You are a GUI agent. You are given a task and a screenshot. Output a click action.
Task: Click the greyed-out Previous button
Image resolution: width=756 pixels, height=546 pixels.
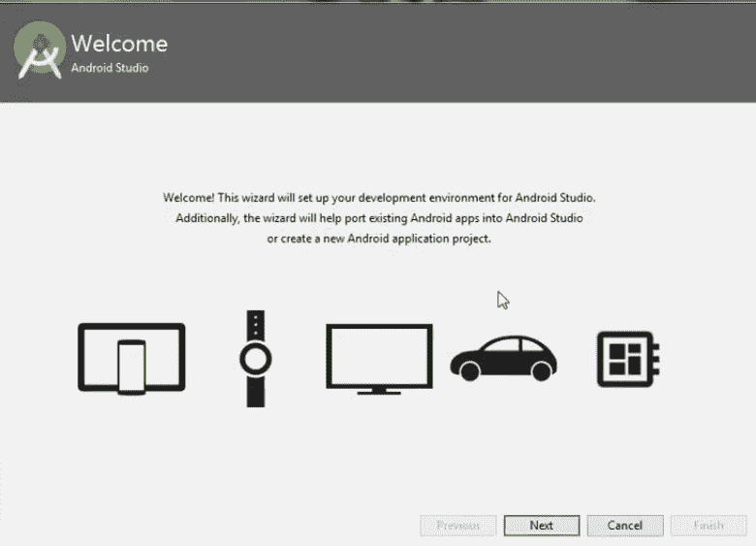[x=458, y=526]
